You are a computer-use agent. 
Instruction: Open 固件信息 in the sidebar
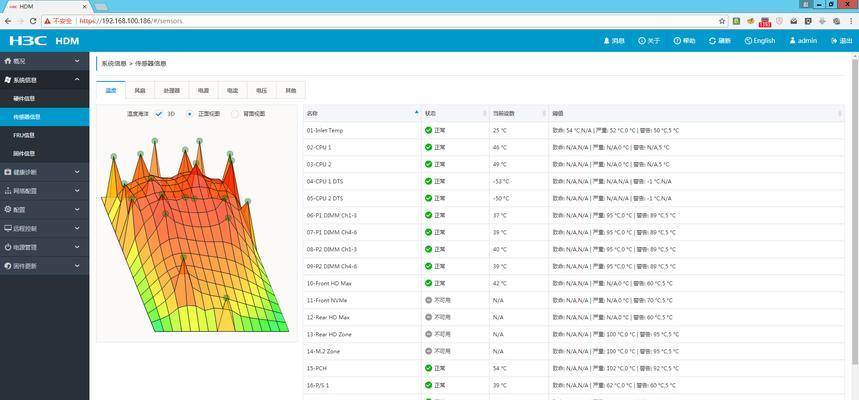[44, 153]
